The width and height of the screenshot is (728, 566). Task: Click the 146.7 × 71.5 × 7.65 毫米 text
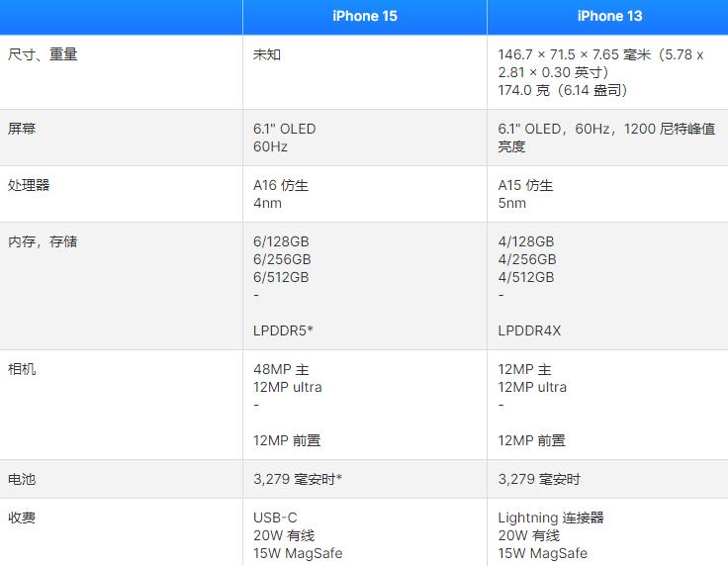pyautogui.click(x=575, y=54)
